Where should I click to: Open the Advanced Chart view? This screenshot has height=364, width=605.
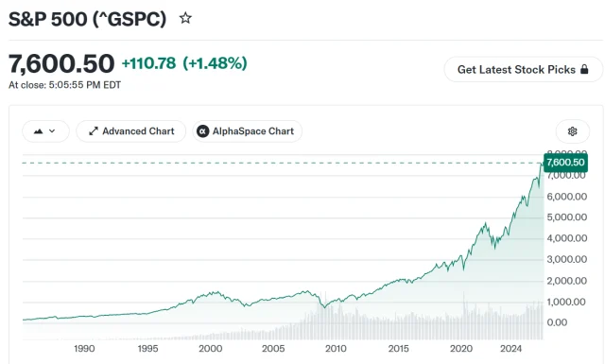click(x=131, y=131)
